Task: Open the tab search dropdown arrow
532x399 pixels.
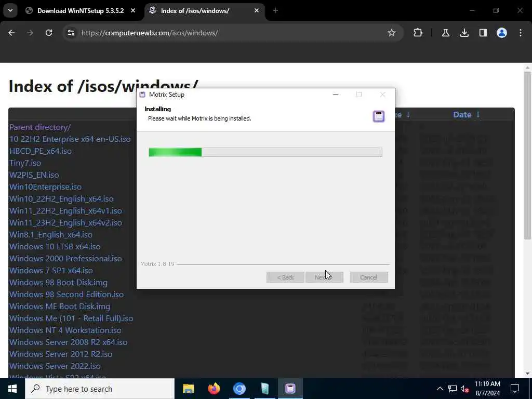Action: click(10, 10)
